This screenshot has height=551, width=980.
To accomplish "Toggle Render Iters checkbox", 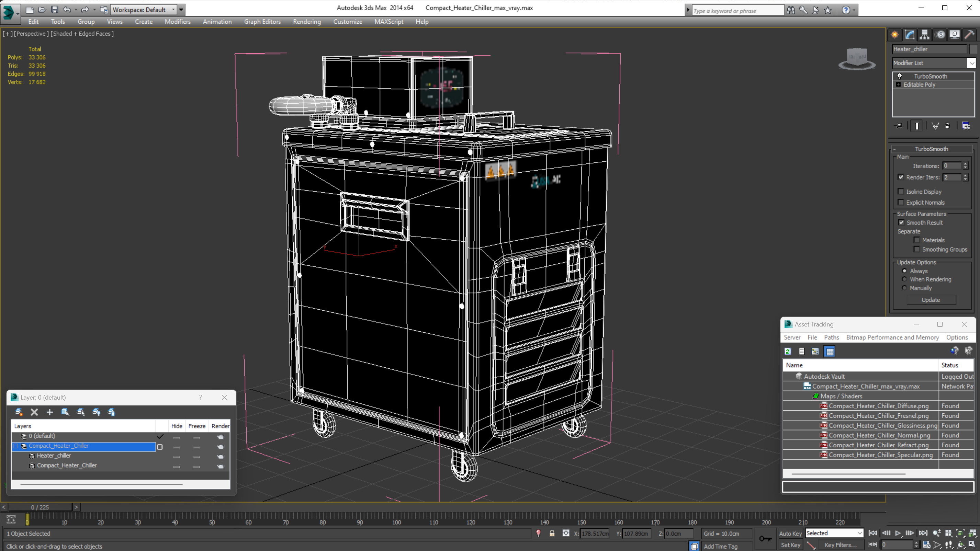I will [901, 177].
